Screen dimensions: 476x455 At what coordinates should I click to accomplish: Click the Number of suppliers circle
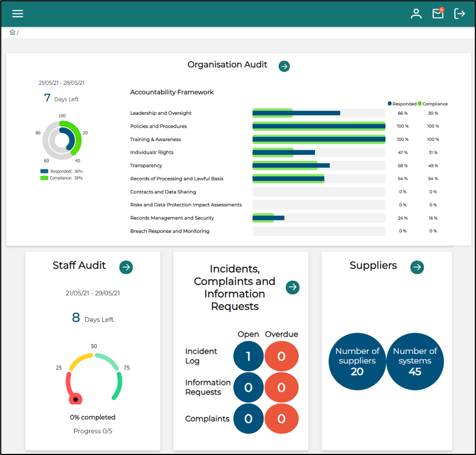tap(357, 361)
